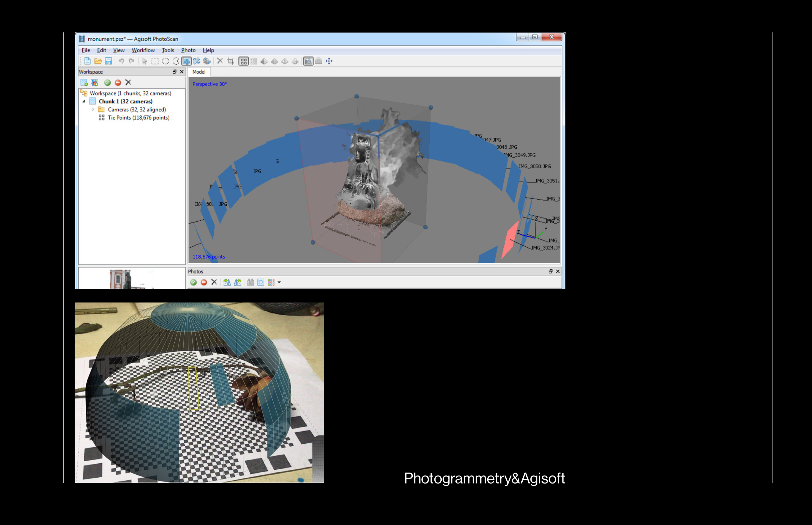This screenshot has height=525, width=812.
Task: Click the Crop Selection icon
Action: click(x=231, y=61)
